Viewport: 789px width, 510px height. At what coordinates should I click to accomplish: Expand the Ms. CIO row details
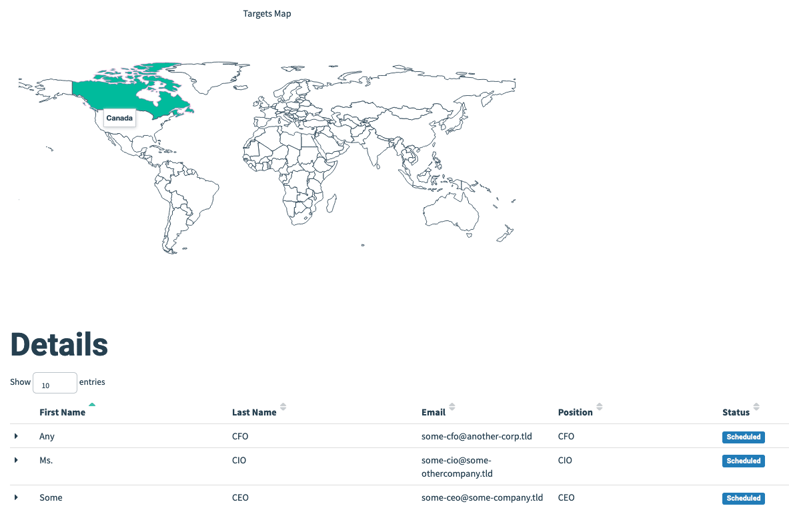[16, 460]
